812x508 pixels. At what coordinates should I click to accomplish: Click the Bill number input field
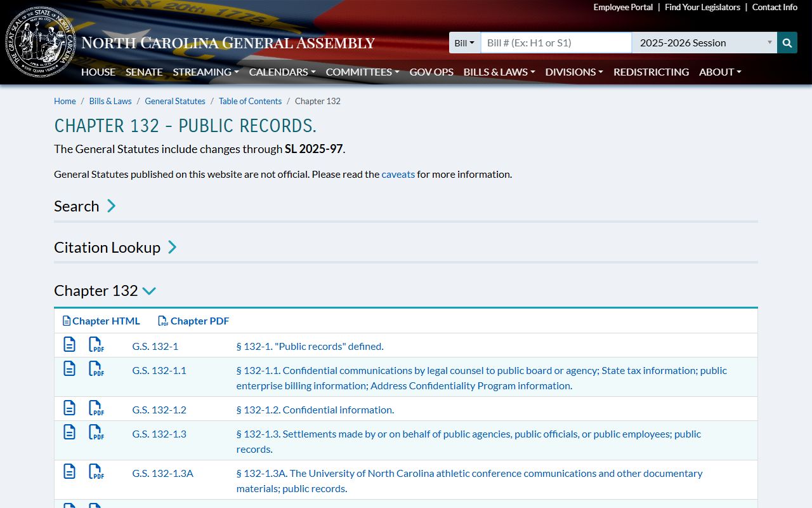[556, 43]
